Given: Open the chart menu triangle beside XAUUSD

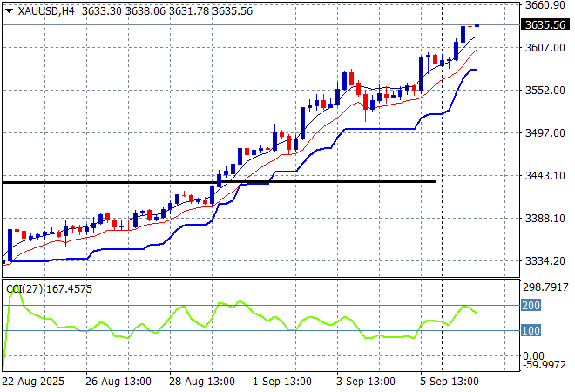Looking at the screenshot, I should tap(10, 11).
